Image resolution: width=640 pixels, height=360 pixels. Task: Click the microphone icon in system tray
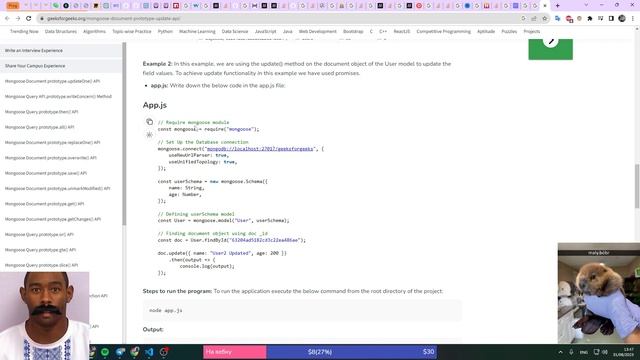pos(571,352)
